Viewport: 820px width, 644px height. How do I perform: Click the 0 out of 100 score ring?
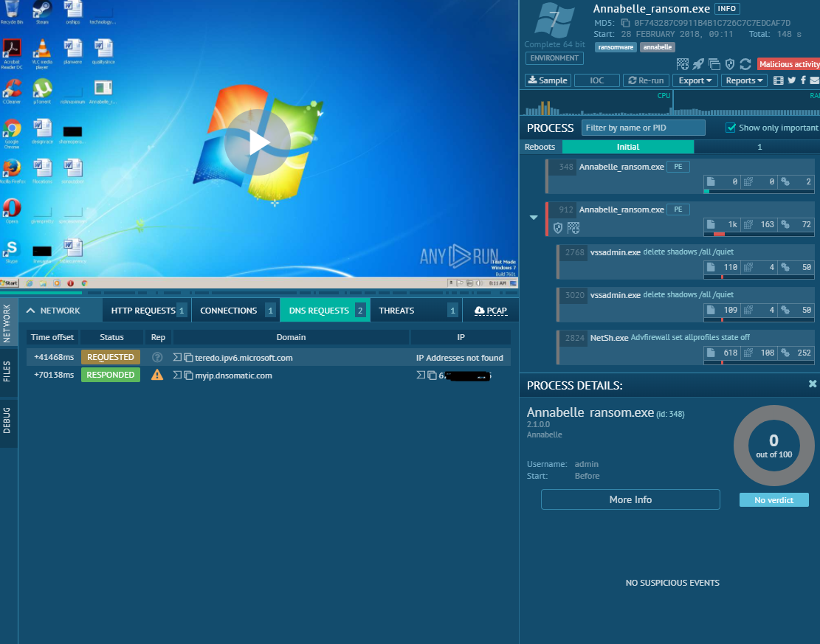[774, 446]
